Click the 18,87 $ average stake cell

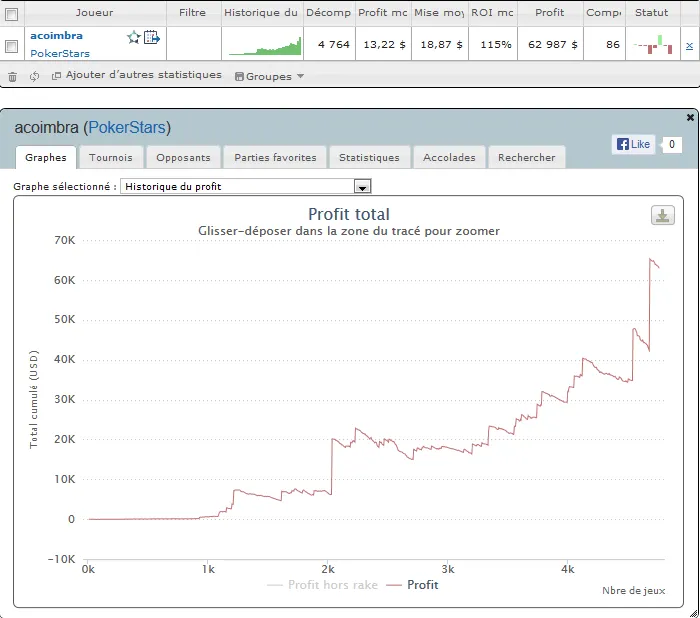(442, 45)
